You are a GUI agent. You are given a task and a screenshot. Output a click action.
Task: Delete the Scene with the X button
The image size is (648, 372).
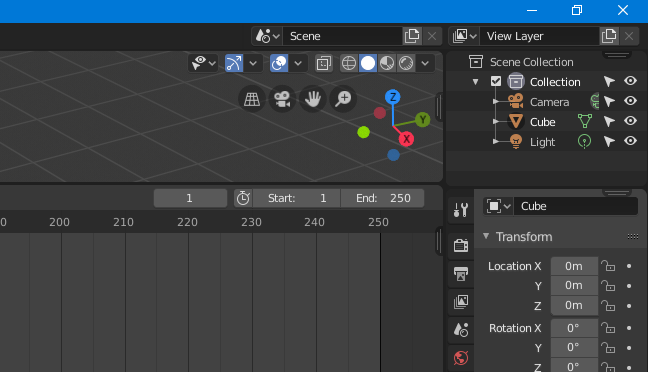tap(432, 36)
